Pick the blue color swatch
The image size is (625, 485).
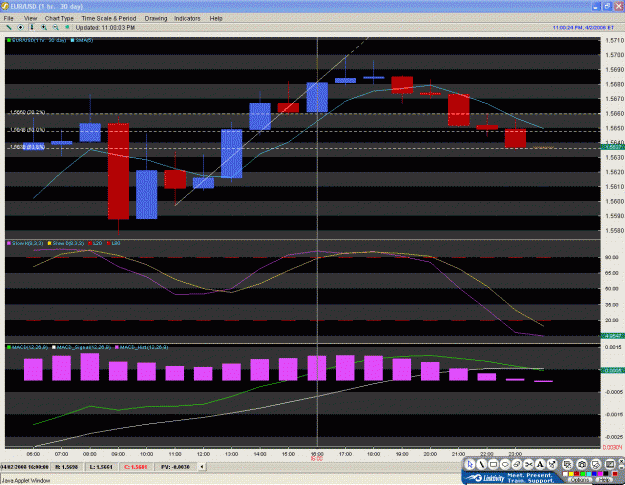point(594,474)
